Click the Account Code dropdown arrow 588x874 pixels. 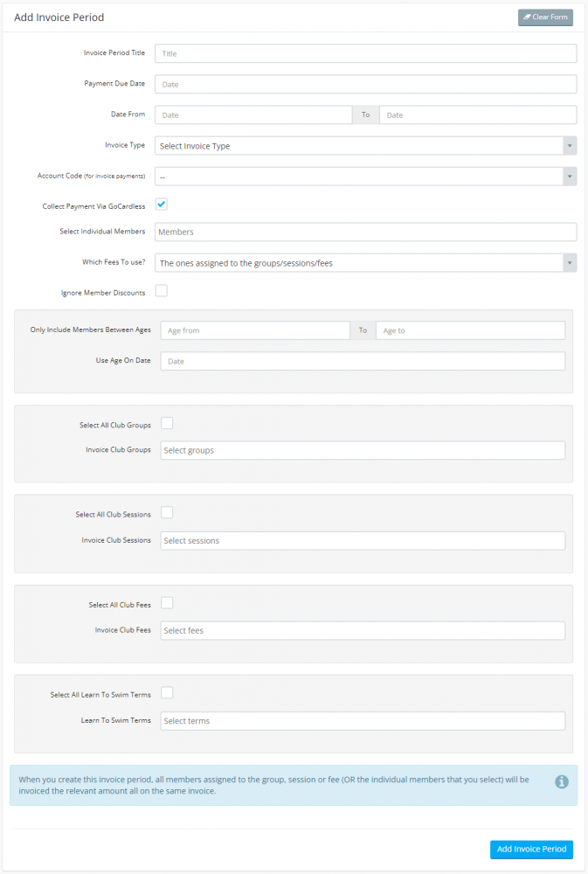570,176
